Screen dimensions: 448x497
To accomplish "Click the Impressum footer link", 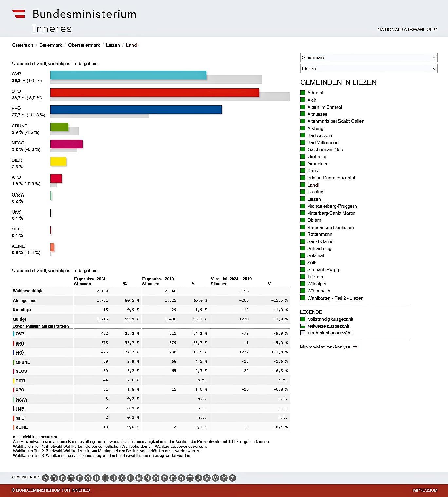I will click(x=425, y=490).
